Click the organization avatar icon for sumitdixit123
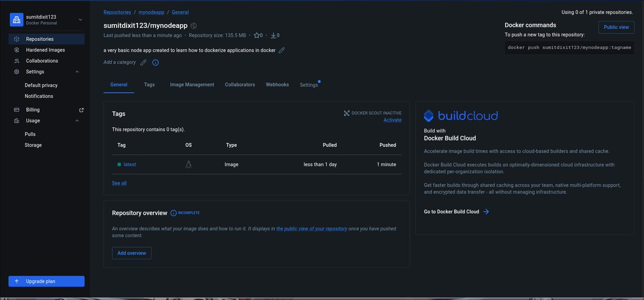The image size is (644, 300). click(x=17, y=20)
